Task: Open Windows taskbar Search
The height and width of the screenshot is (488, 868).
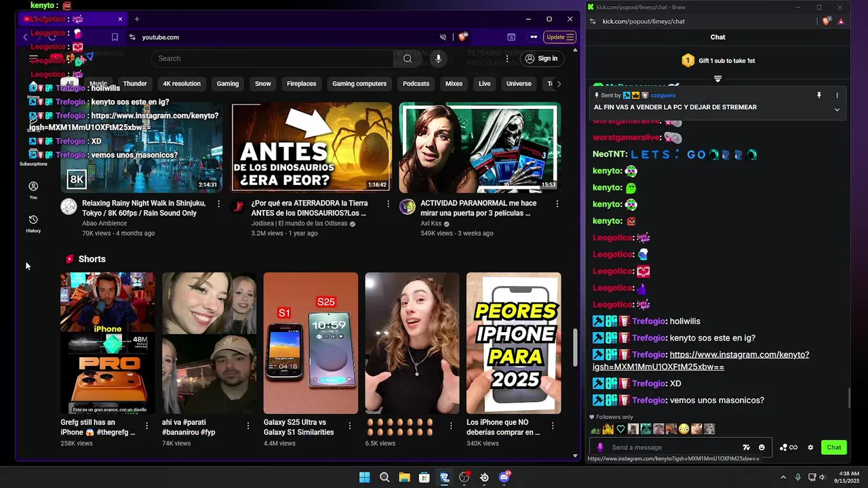Action: [384, 477]
